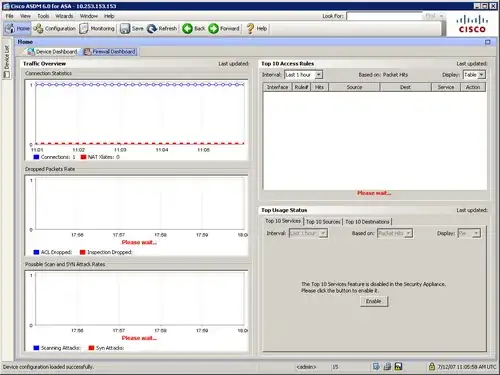Go Back using green arrow
500x375 pixels.
[194, 29]
